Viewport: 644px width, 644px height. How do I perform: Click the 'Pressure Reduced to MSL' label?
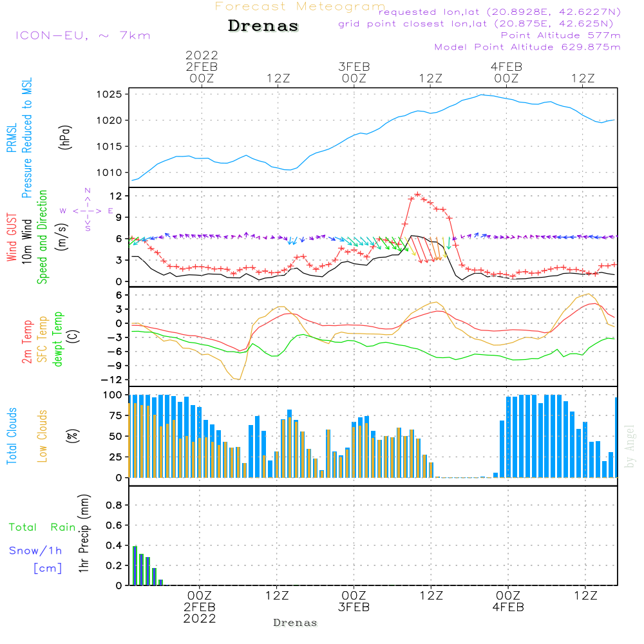[x=26, y=138]
